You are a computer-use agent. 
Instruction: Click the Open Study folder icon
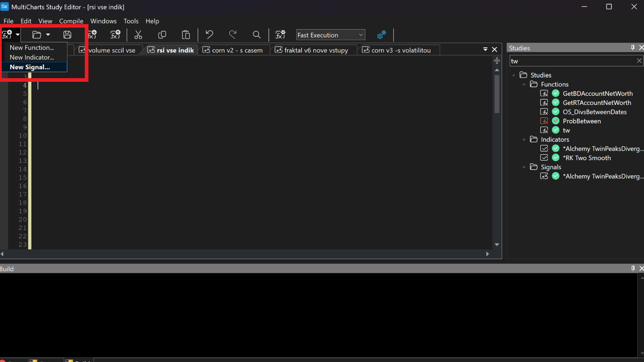click(37, 35)
